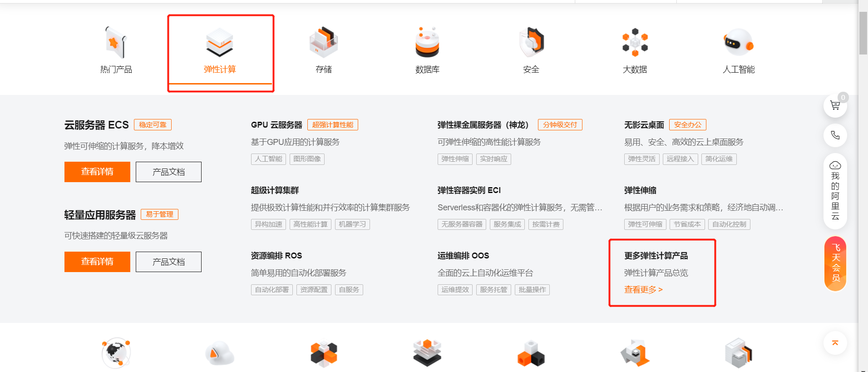Click 查看详情 for 云服务器 ECS
This screenshot has height=372, width=868.
[x=97, y=172]
